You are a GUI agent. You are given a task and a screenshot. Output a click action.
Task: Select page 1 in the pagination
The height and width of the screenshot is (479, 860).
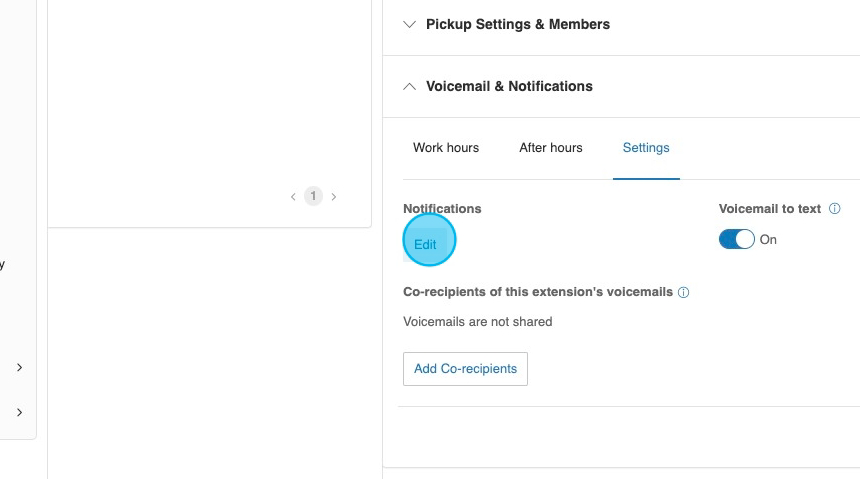(313, 197)
